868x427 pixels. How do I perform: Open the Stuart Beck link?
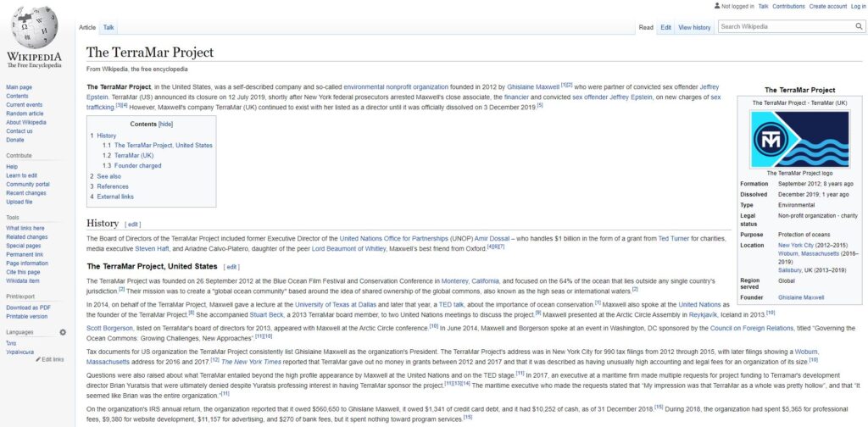coord(266,314)
